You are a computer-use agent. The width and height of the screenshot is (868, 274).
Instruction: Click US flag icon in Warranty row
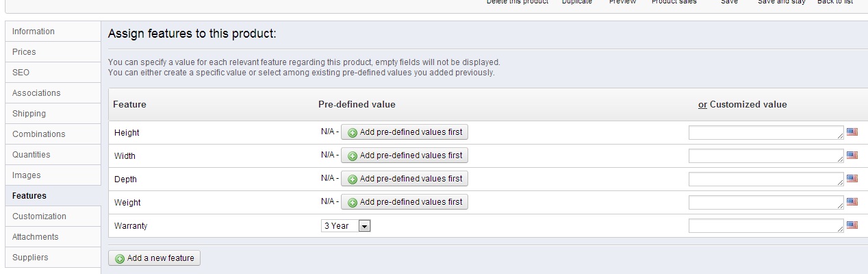[x=852, y=225]
